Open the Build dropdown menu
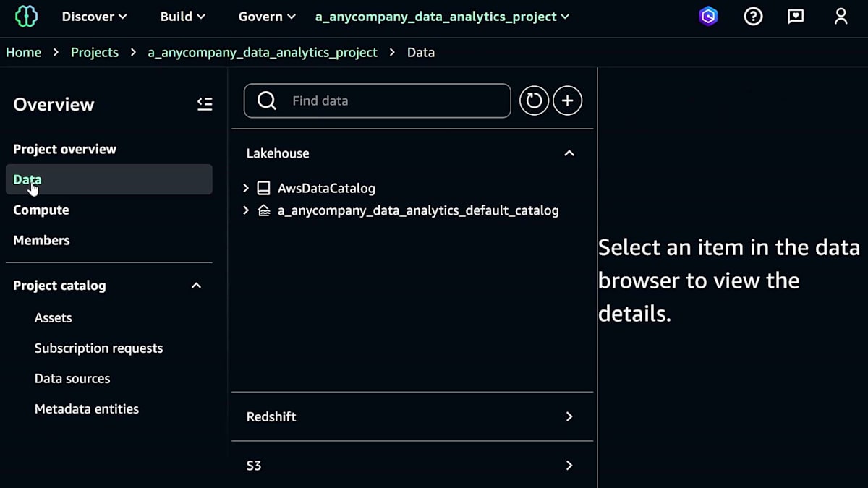 (x=183, y=17)
